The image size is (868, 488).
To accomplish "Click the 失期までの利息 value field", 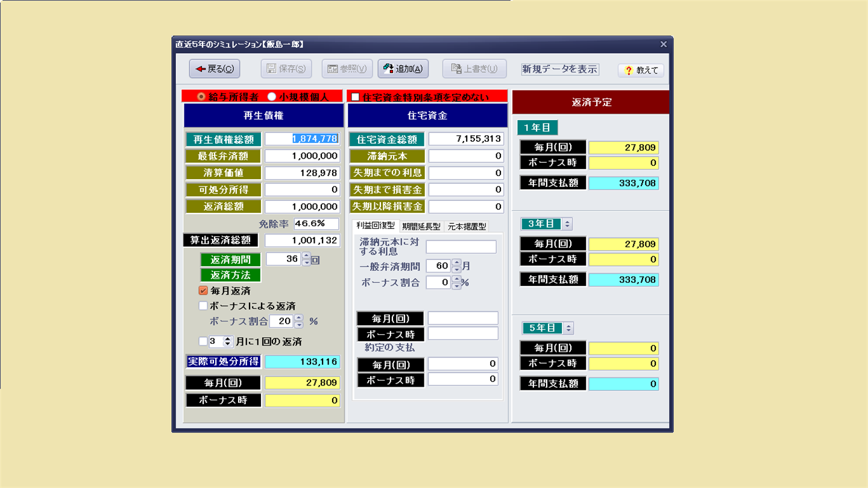I will (x=466, y=173).
